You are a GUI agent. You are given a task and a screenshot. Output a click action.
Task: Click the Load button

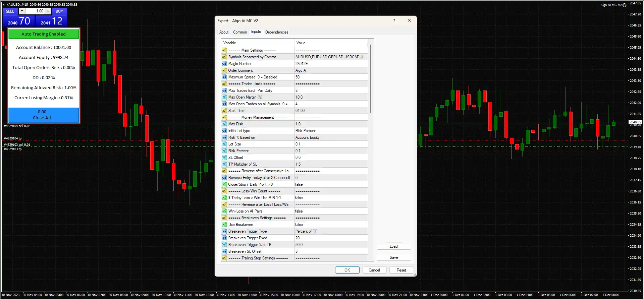(393, 246)
